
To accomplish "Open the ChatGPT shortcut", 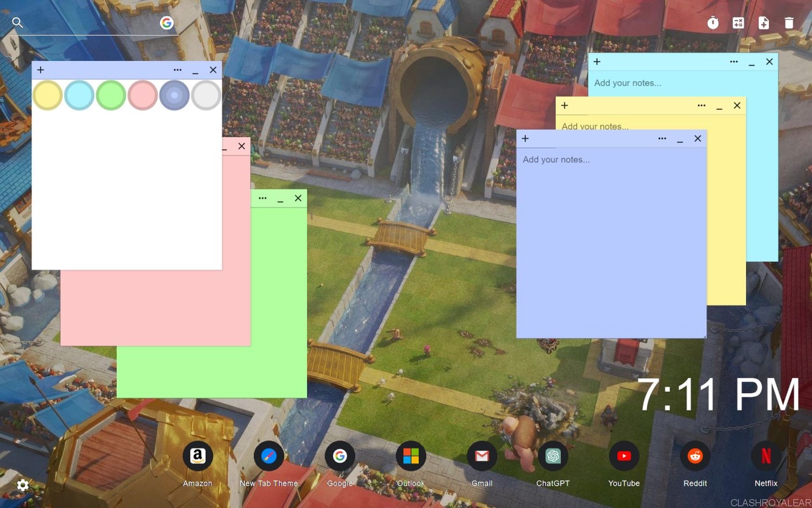I will [553, 456].
